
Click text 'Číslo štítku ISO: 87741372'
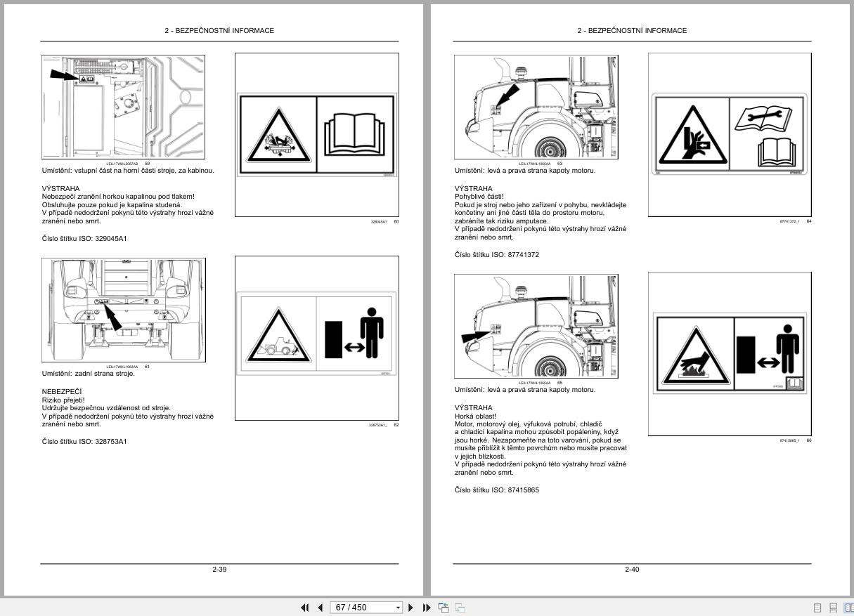click(497, 255)
